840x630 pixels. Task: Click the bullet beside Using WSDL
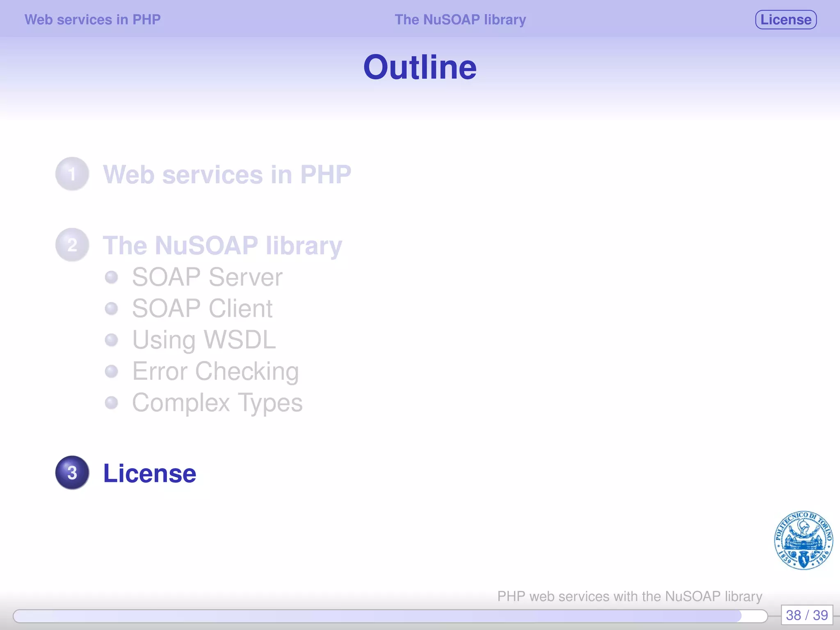pos(111,340)
